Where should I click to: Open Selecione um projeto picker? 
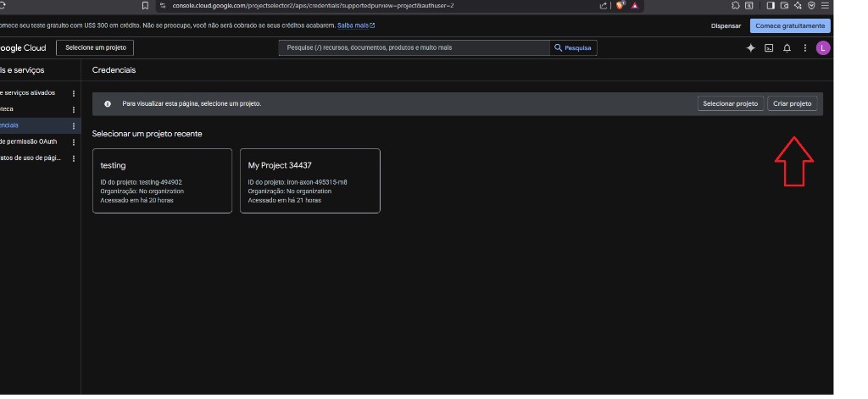[x=95, y=47]
